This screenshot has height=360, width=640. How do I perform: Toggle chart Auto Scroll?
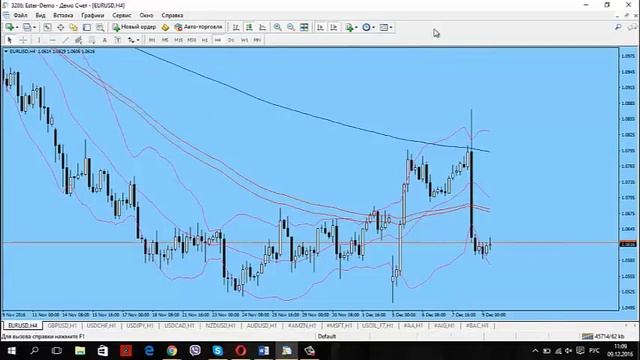point(320,27)
